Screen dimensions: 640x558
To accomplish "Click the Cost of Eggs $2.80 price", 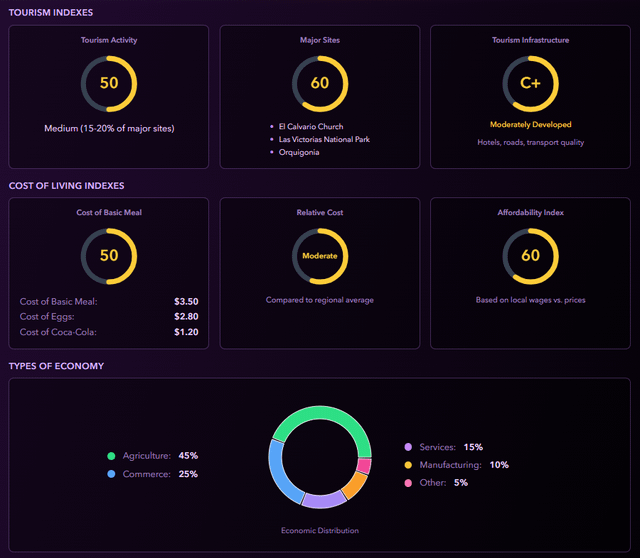I will pos(186,316).
